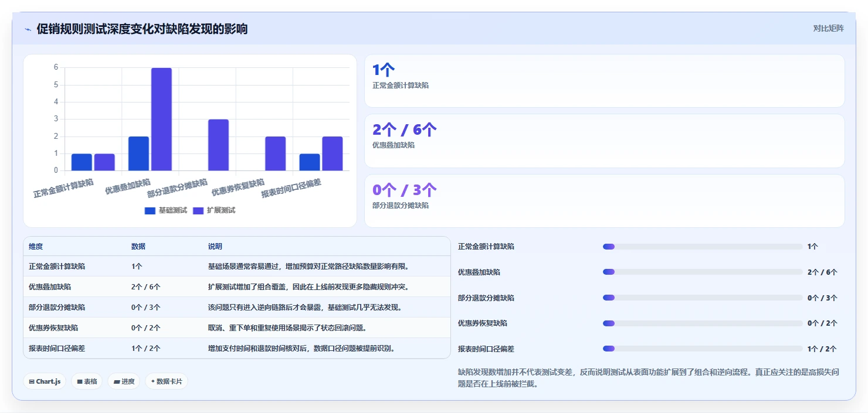Screen dimensions: 868x413
Task: Click table value 1个 / 2个
Action: [x=146, y=349]
